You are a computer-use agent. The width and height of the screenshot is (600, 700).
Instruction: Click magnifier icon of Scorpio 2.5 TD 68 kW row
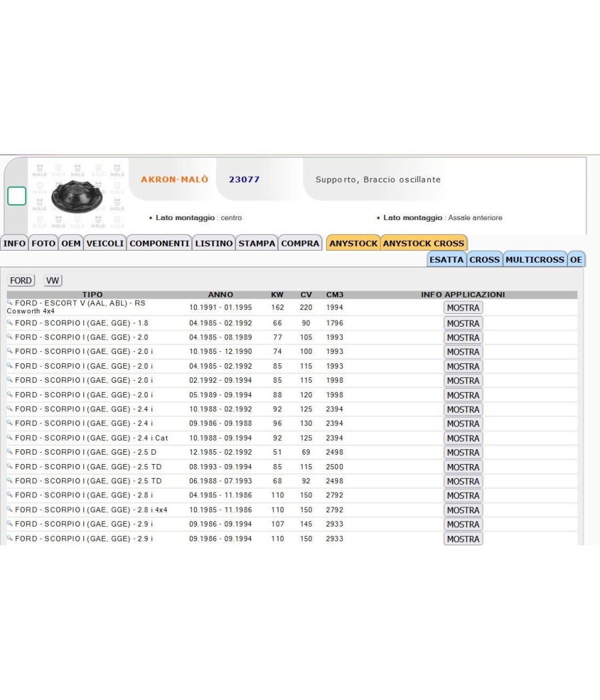tap(10, 480)
